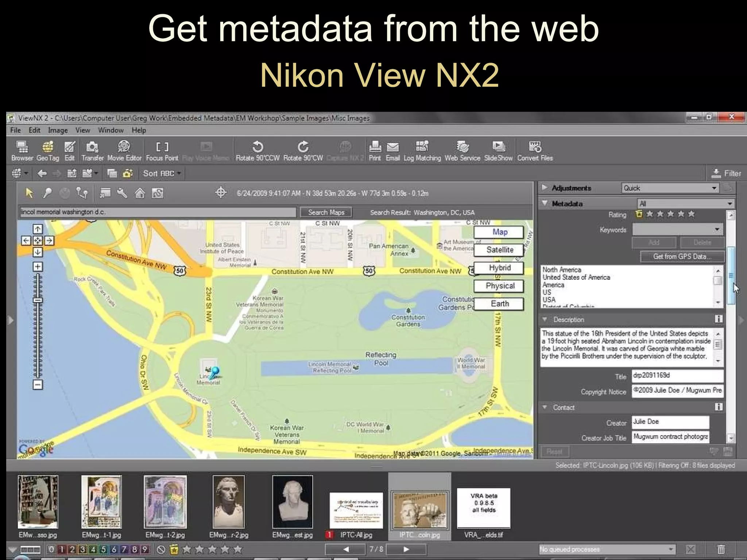Open the Browser view
Screen dimensions: 747x560
22,151
